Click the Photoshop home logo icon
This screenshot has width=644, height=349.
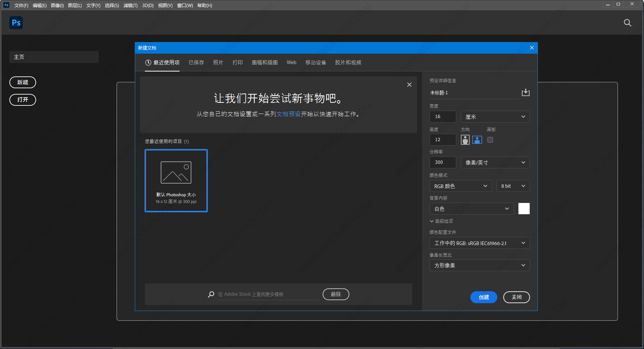tap(16, 23)
